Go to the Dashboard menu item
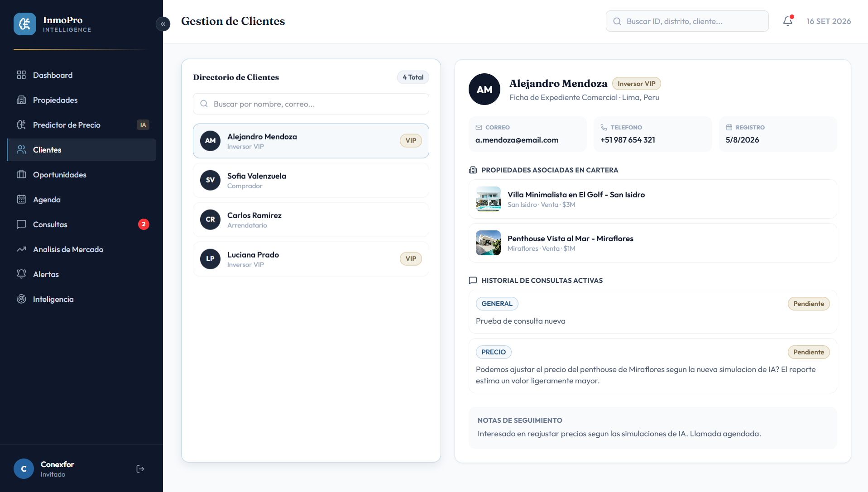The image size is (868, 492). 82,75
